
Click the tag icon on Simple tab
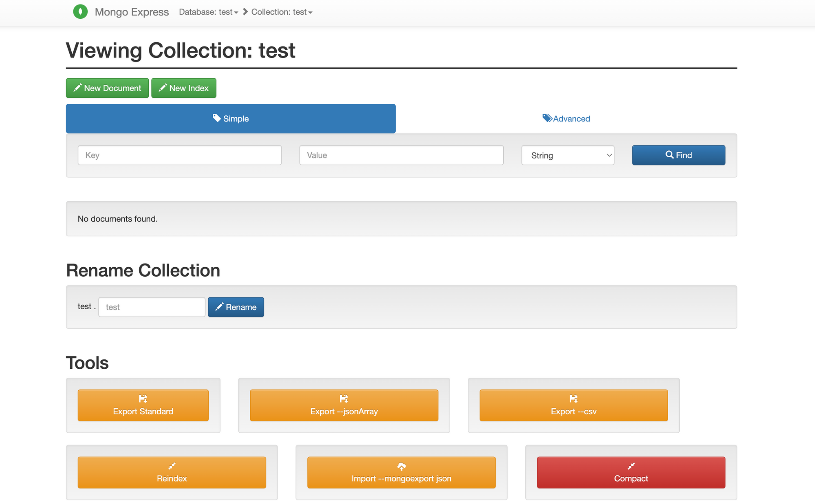pyautogui.click(x=216, y=118)
